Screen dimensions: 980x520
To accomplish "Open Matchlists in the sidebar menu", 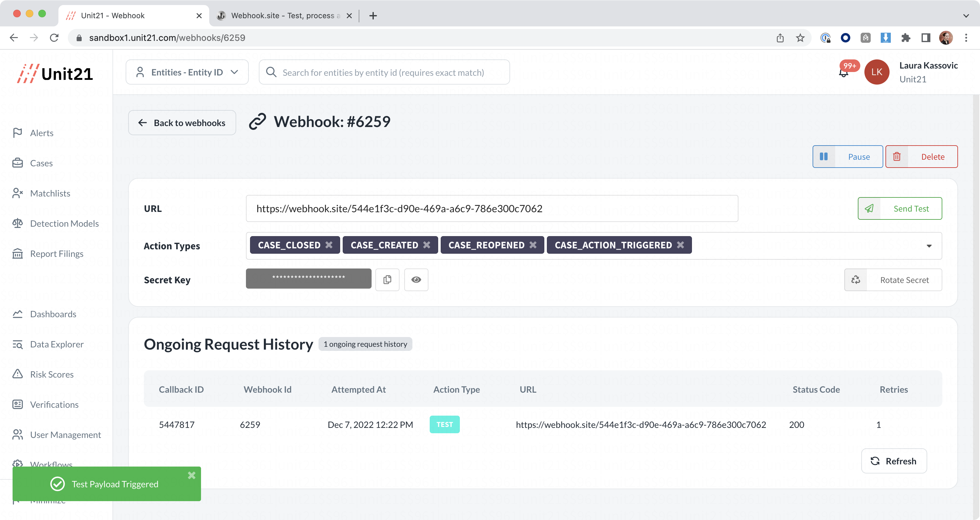I will tap(50, 193).
